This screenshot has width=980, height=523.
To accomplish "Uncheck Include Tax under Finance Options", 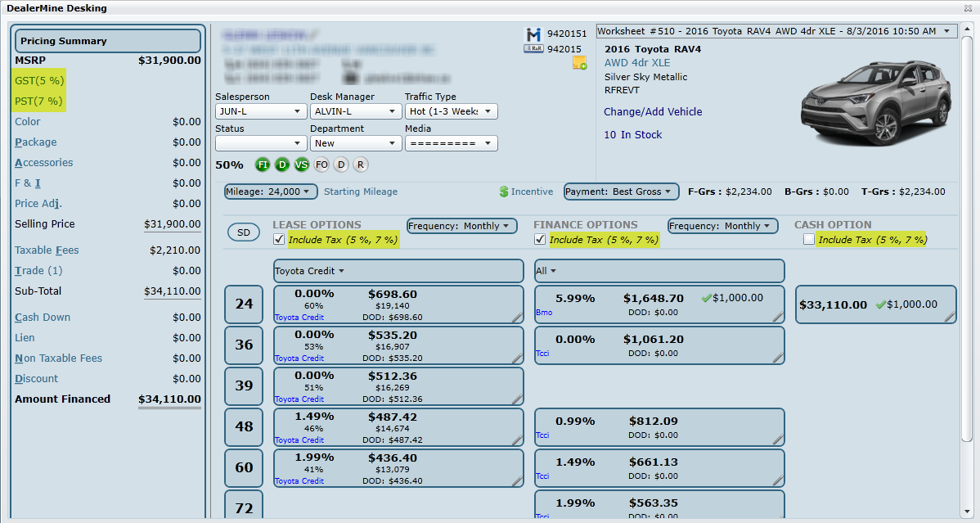I will [x=540, y=240].
